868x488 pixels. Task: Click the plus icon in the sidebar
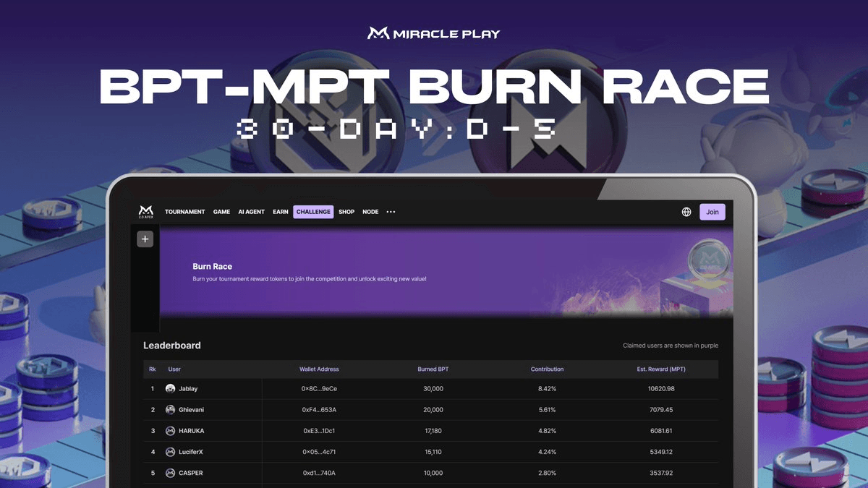[x=145, y=239]
